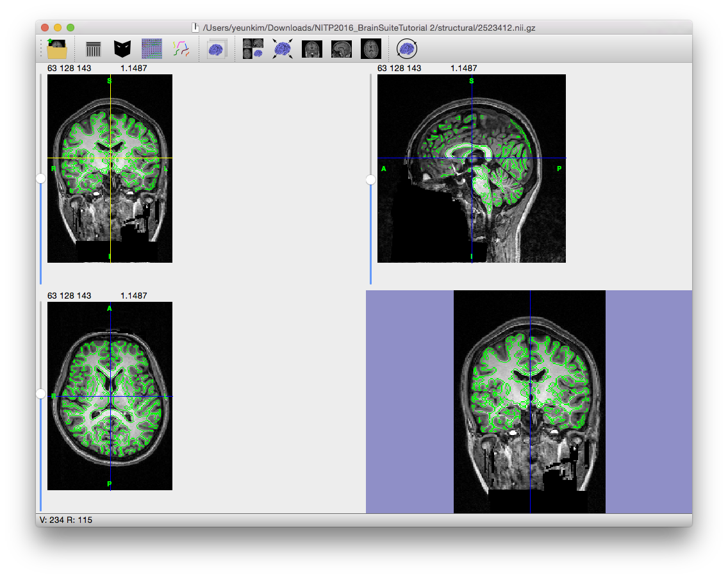Click the file document icon in title bar
The image size is (728, 578).
point(196,28)
